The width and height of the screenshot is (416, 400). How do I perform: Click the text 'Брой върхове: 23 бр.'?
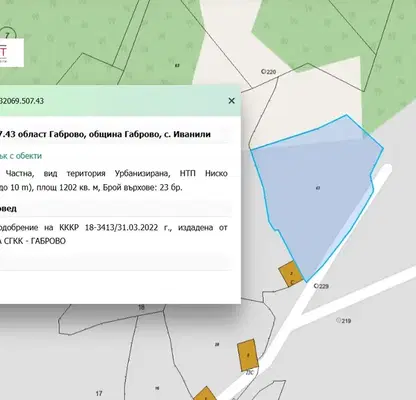143,187
